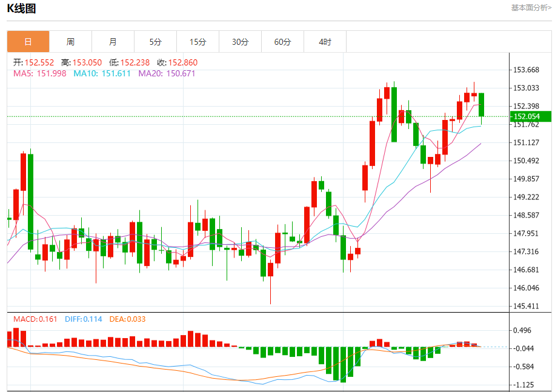Click the K线图 heading

(x=21, y=8)
